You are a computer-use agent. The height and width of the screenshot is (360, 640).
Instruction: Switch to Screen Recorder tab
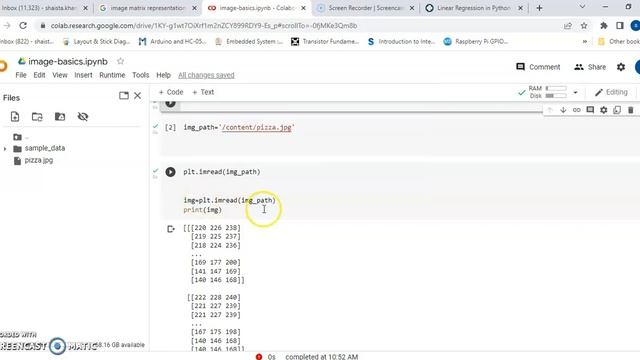coord(366,8)
